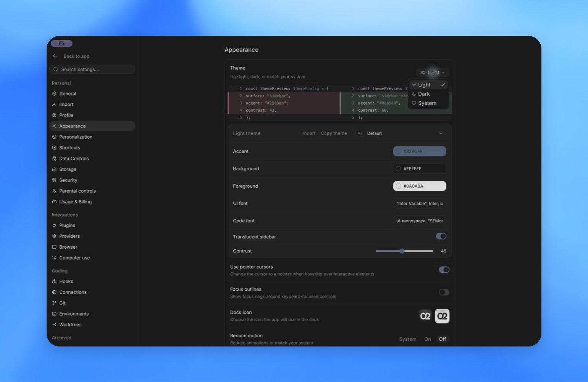Enable the Focus outlines switch
This screenshot has height=382, width=588.
click(x=444, y=292)
